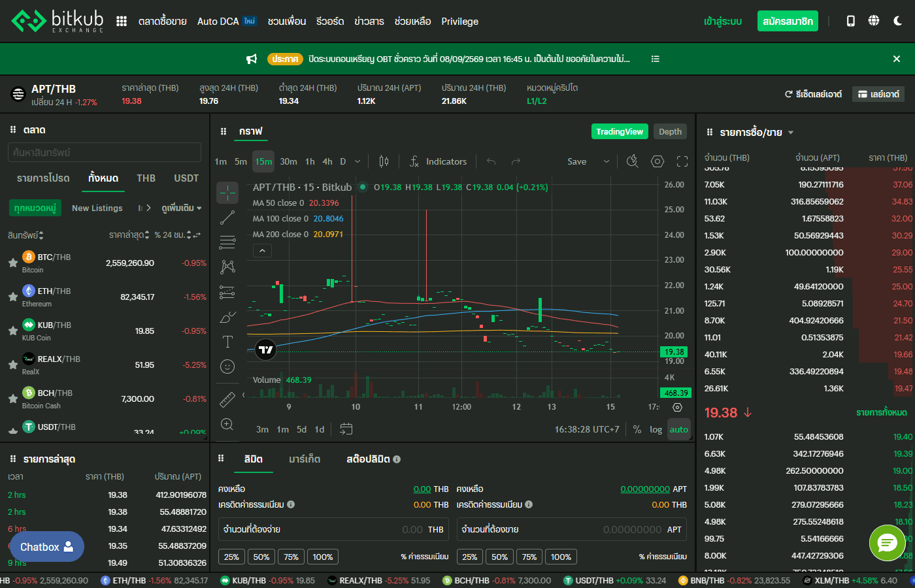Toggle the log scale on chart
The image size is (915, 588).
tap(656, 429)
